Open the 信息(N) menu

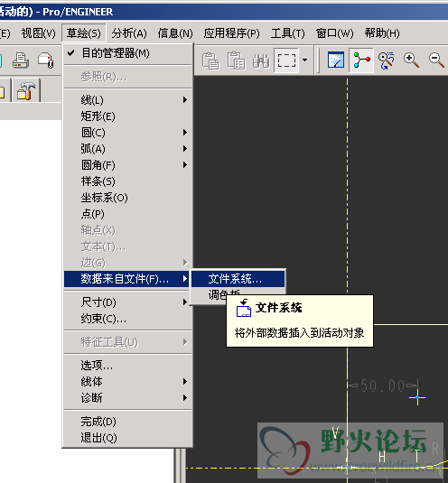(x=175, y=33)
